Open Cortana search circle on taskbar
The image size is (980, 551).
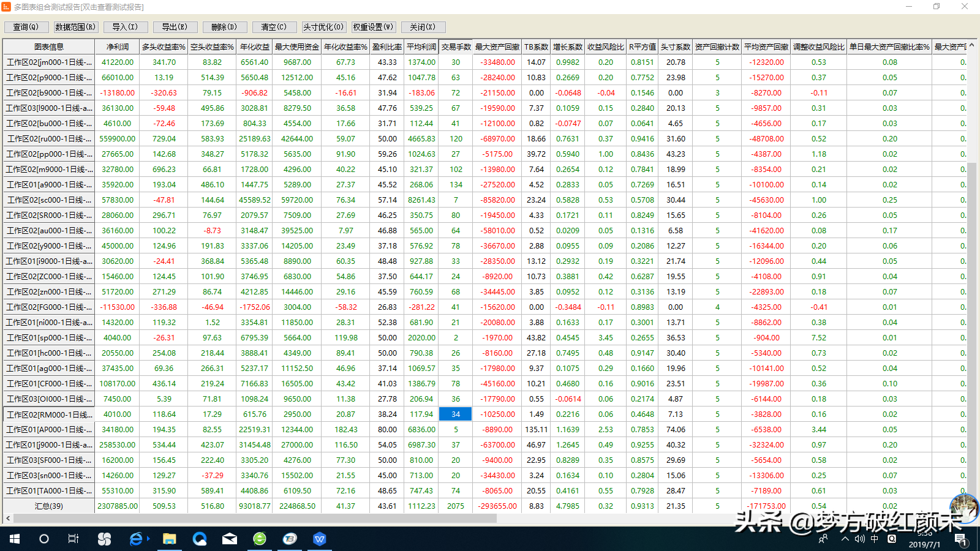coord(43,539)
